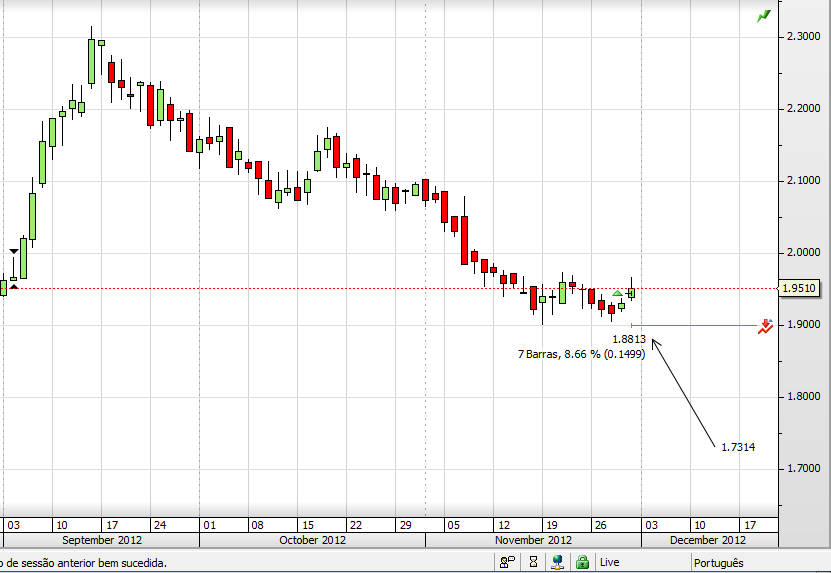Image resolution: width=831 pixels, height=573 pixels.
Task: Click date label 22 on time axis
Action: tap(356, 525)
